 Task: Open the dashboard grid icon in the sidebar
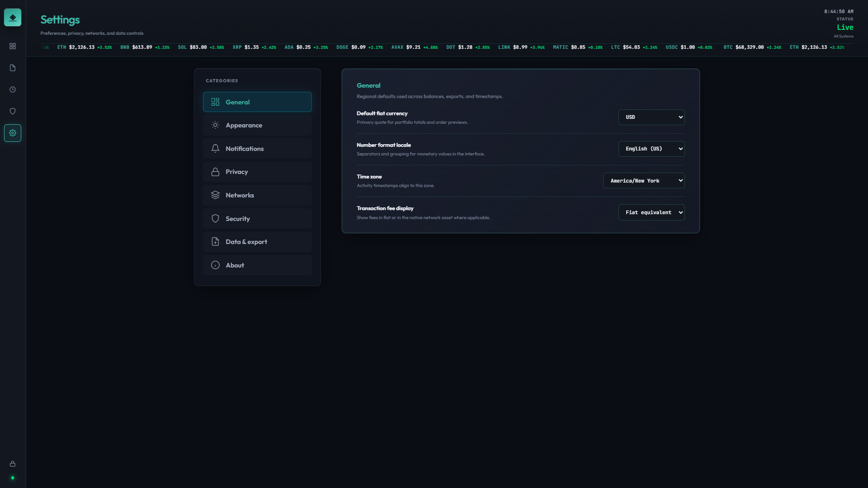click(12, 46)
